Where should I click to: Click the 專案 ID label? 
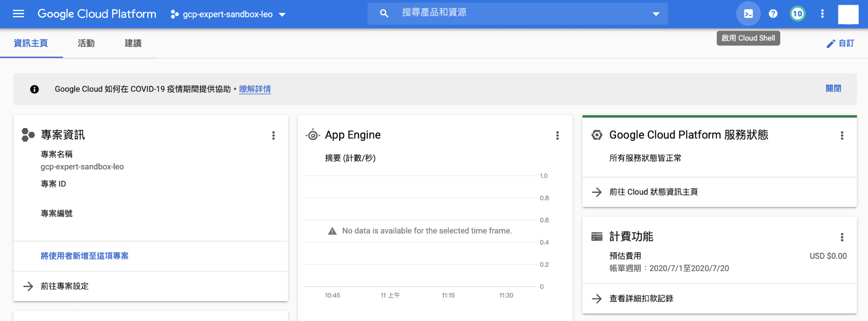53,184
